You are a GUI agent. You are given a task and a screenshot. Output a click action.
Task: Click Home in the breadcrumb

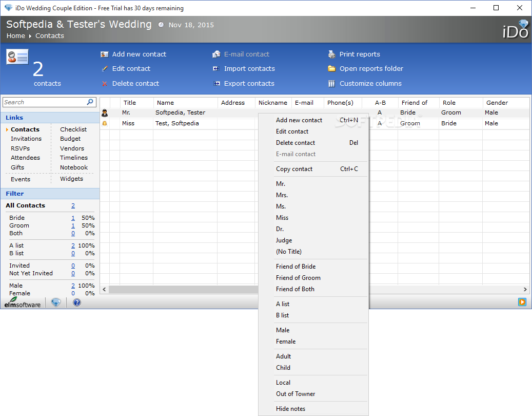click(x=15, y=35)
